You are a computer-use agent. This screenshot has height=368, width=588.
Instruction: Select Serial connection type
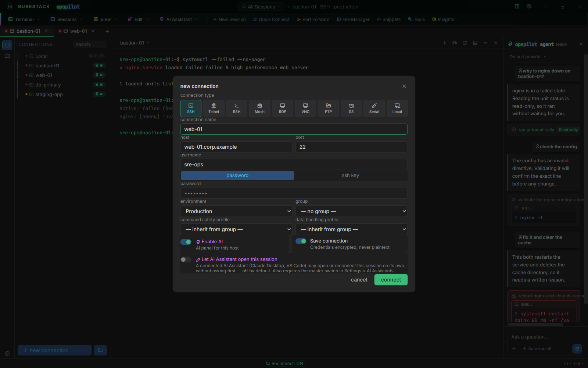pos(374,108)
